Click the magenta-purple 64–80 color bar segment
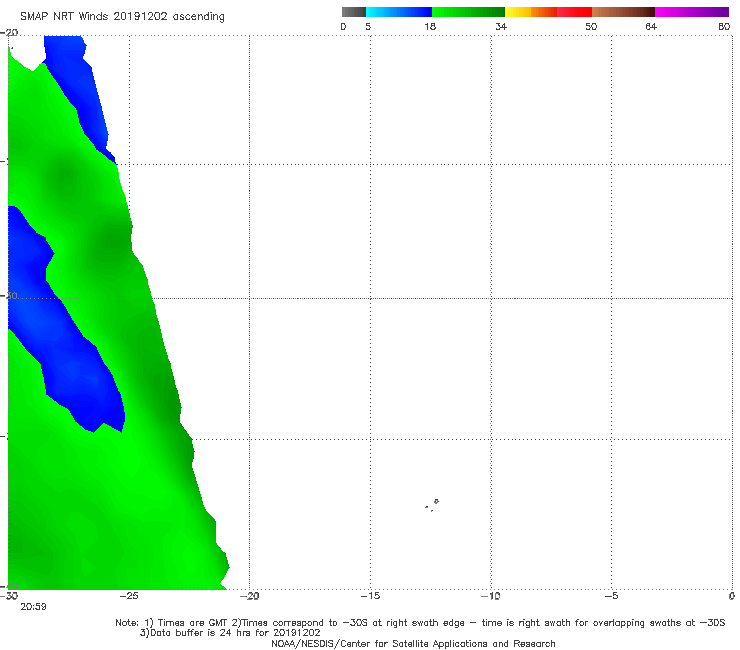This screenshot has width=740, height=650. coord(692,12)
